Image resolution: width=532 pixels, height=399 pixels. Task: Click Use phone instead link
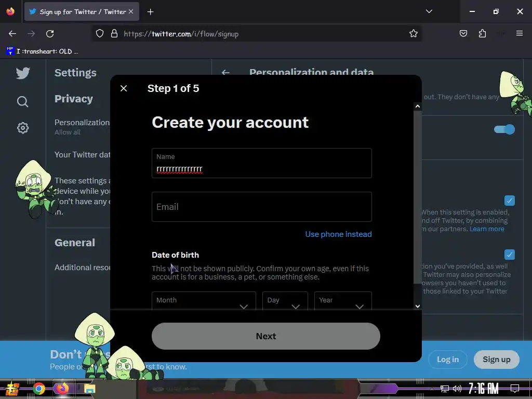(338, 234)
